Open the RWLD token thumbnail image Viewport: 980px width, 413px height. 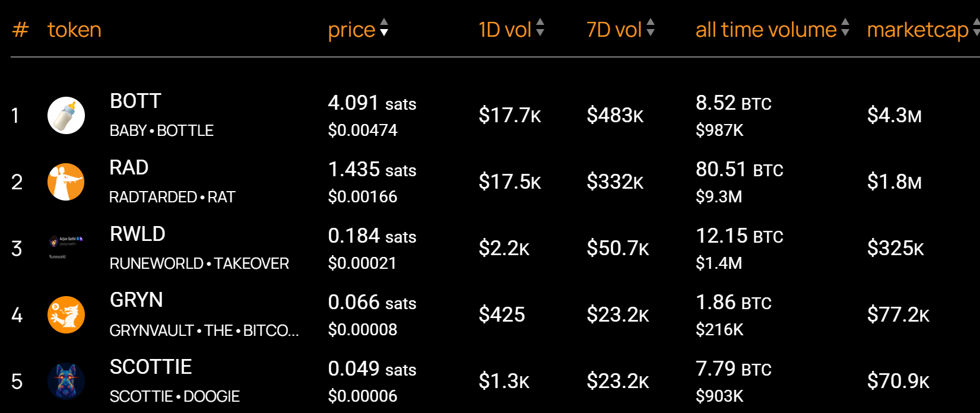pyautogui.click(x=66, y=248)
